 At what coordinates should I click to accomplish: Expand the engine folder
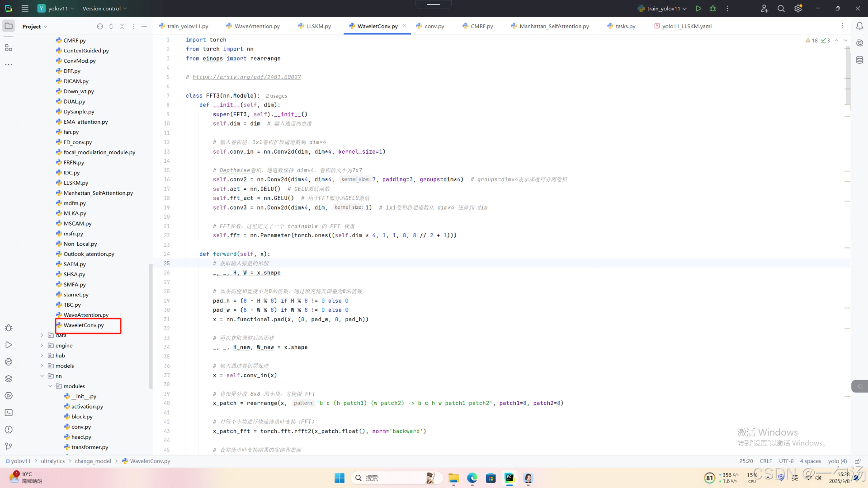[42, 346]
